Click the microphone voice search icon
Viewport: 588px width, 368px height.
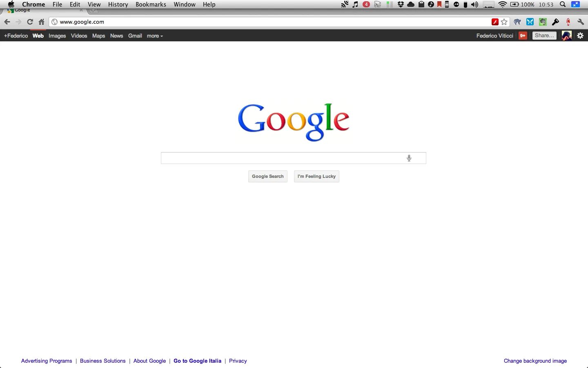[x=409, y=158]
